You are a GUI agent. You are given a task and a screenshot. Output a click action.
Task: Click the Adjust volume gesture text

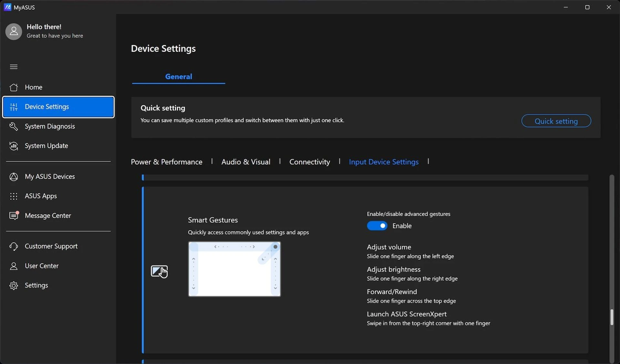(x=389, y=247)
